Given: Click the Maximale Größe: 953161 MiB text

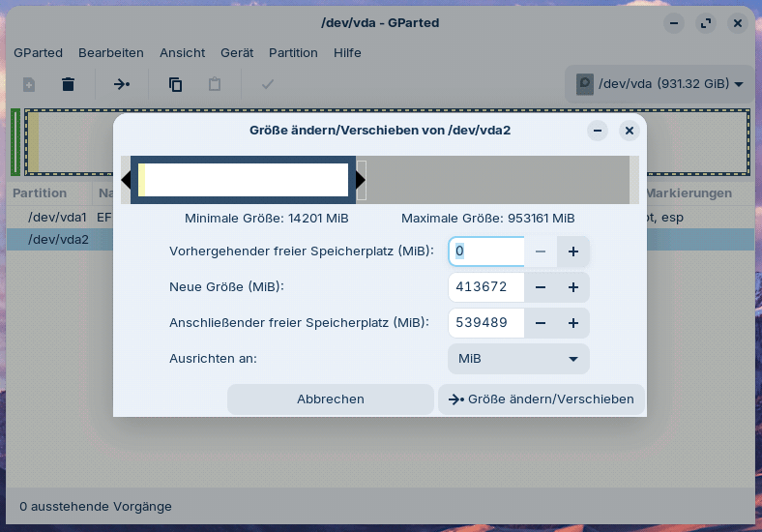Looking at the screenshot, I should coord(488,219).
